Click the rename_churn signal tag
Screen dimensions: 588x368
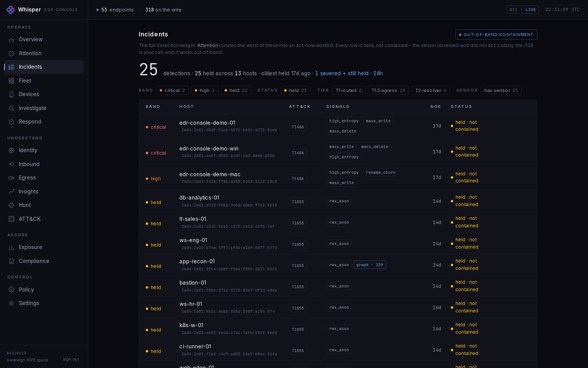click(380, 172)
